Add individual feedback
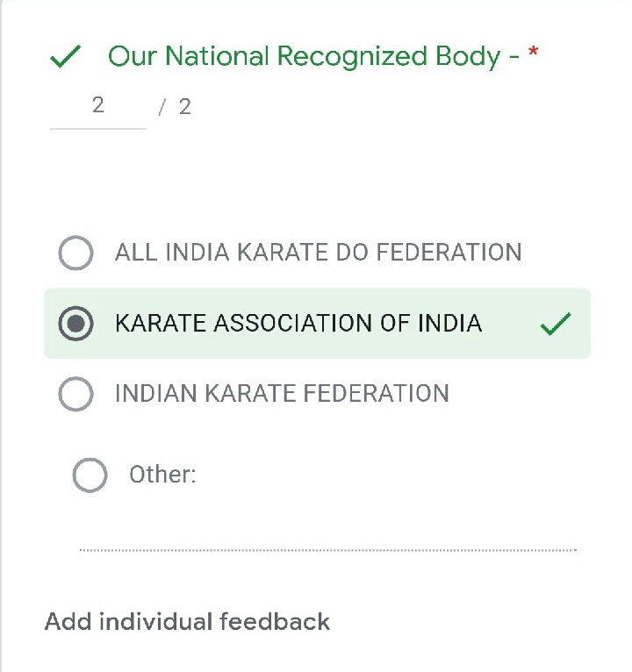The image size is (632, 672). [x=187, y=622]
